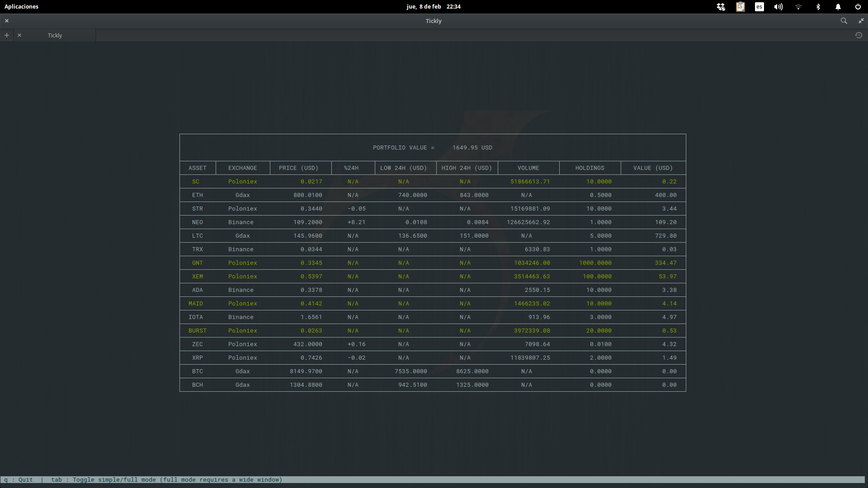The width and height of the screenshot is (868, 488).
Task: Open the Aplicaciones menu
Action: (21, 7)
